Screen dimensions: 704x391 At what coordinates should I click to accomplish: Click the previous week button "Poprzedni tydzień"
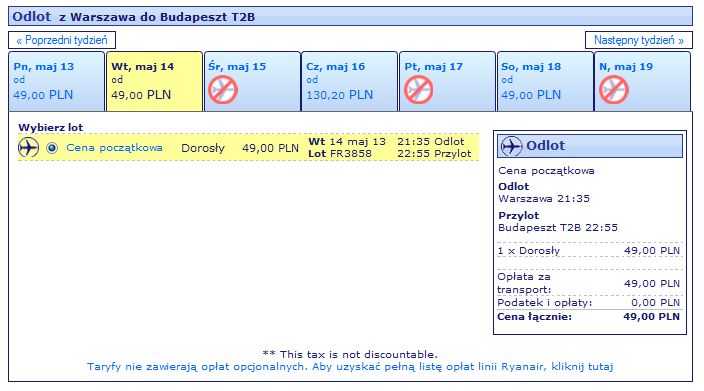pos(62,40)
